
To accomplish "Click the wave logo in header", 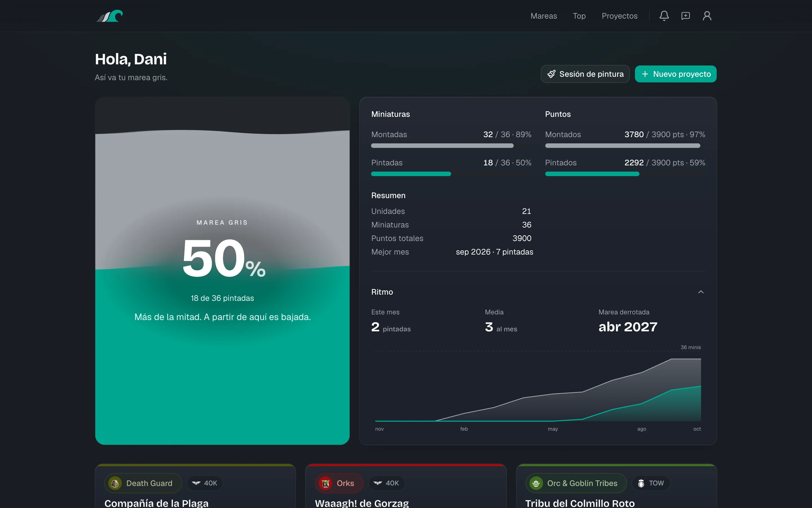I will point(109,16).
